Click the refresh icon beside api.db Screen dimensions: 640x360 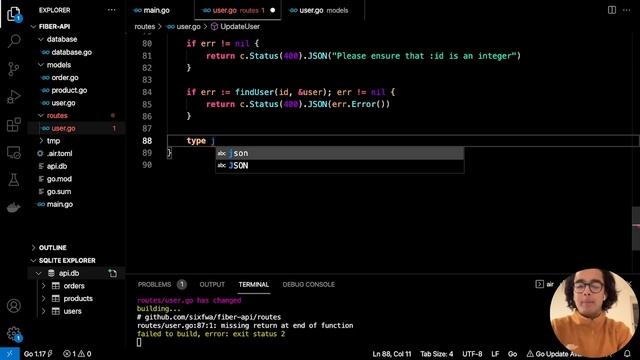coord(112,273)
